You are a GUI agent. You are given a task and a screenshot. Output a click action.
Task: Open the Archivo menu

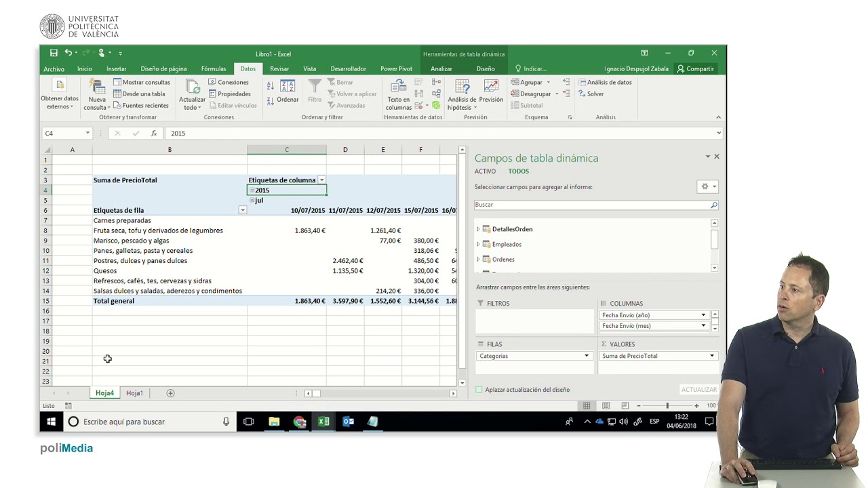click(54, 68)
